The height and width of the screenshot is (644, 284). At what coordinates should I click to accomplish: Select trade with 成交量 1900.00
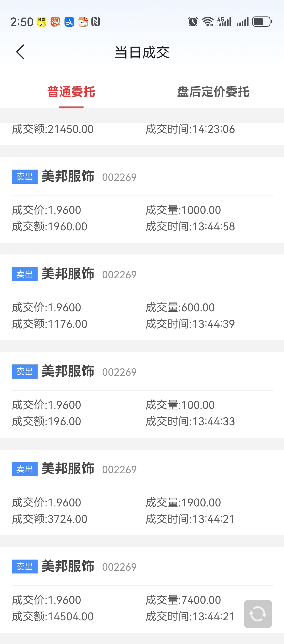click(142, 492)
